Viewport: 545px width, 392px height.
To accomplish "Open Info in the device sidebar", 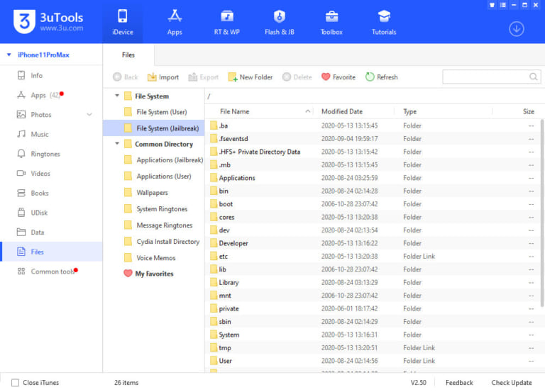I will 51,75.
